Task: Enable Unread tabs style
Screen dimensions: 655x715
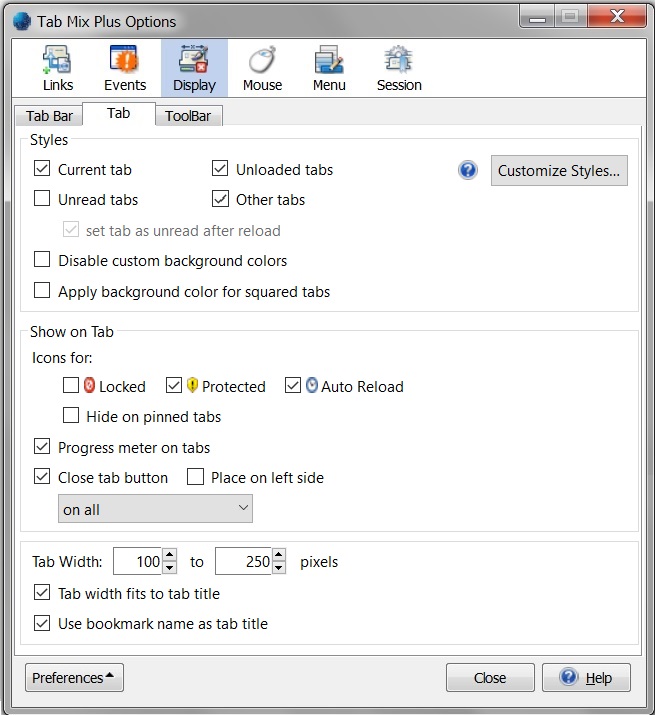Action: [x=42, y=198]
